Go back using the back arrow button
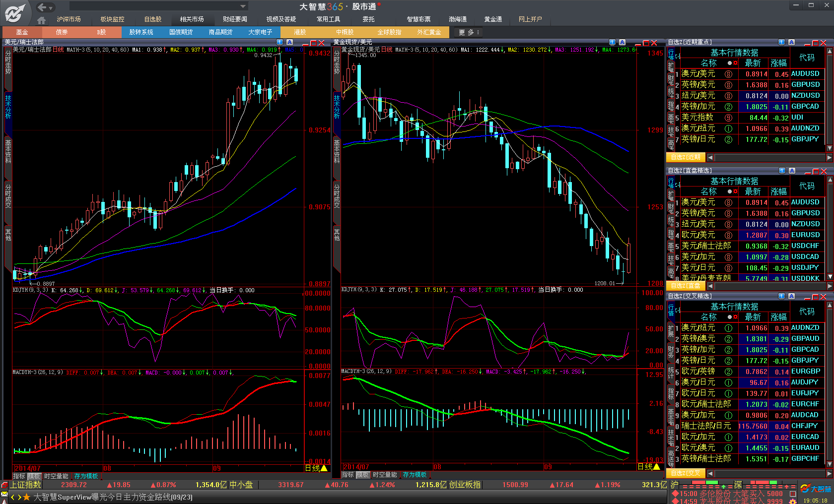Viewport: 834px width, 504px height. [x=42, y=7]
